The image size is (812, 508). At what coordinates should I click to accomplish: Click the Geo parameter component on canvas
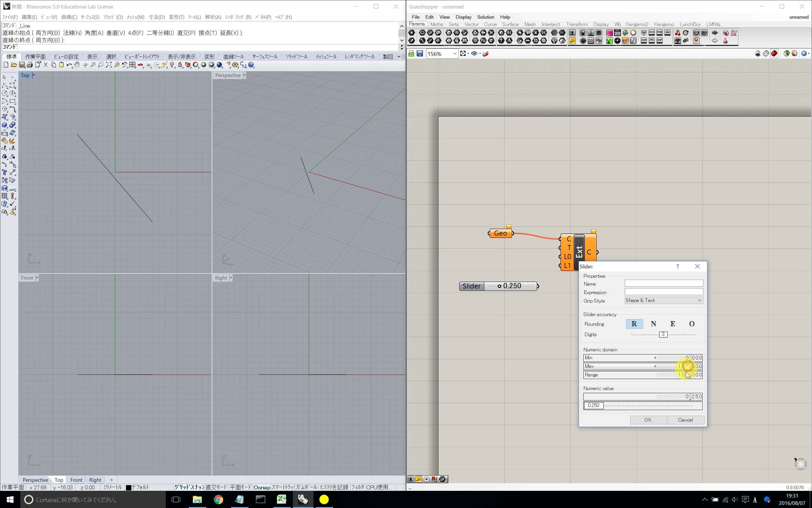[501, 233]
